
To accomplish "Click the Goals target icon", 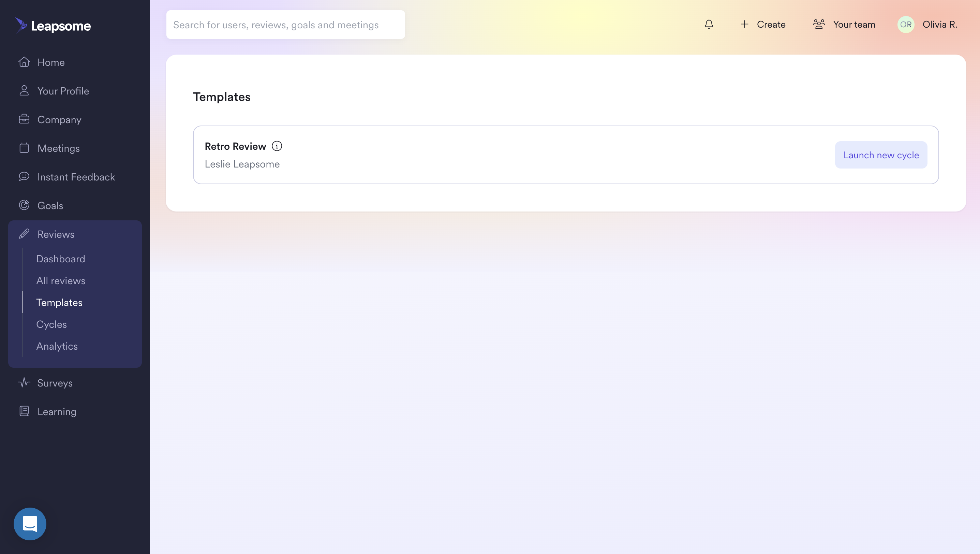I will click(24, 205).
